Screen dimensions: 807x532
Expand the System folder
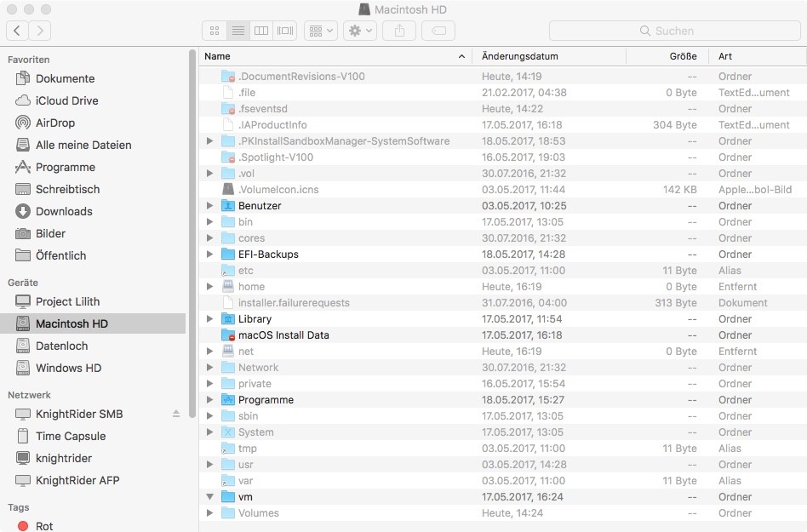209,432
